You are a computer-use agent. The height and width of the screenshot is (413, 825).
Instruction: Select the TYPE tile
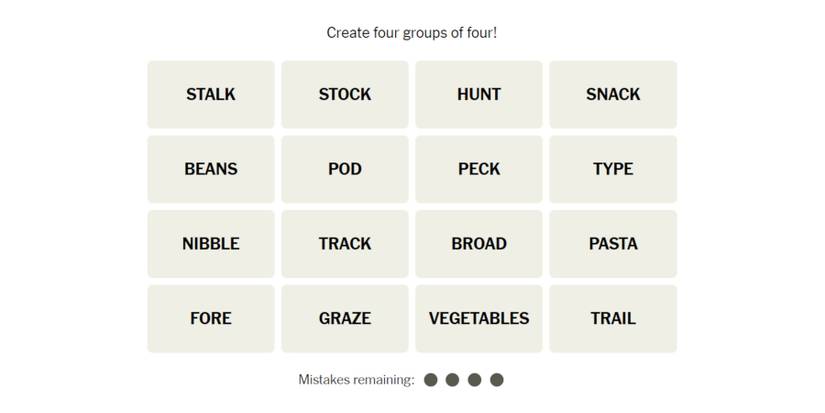[613, 169]
